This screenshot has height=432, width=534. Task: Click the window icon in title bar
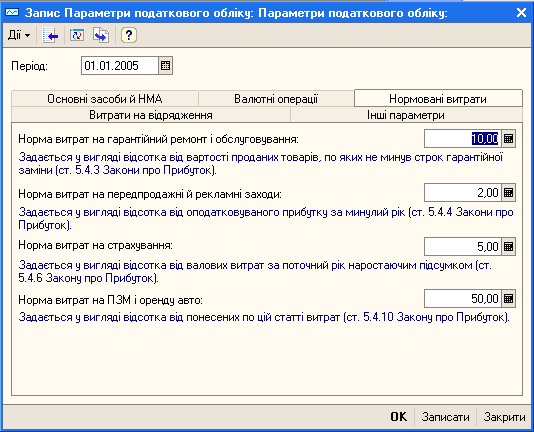(12, 13)
